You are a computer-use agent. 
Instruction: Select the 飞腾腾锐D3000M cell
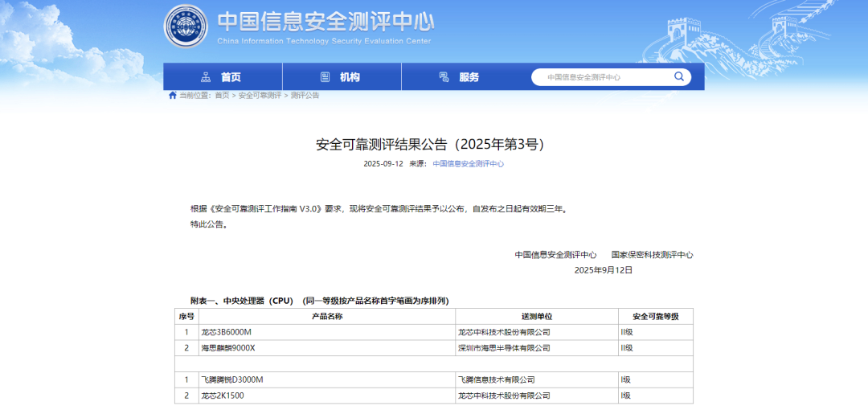click(x=327, y=380)
